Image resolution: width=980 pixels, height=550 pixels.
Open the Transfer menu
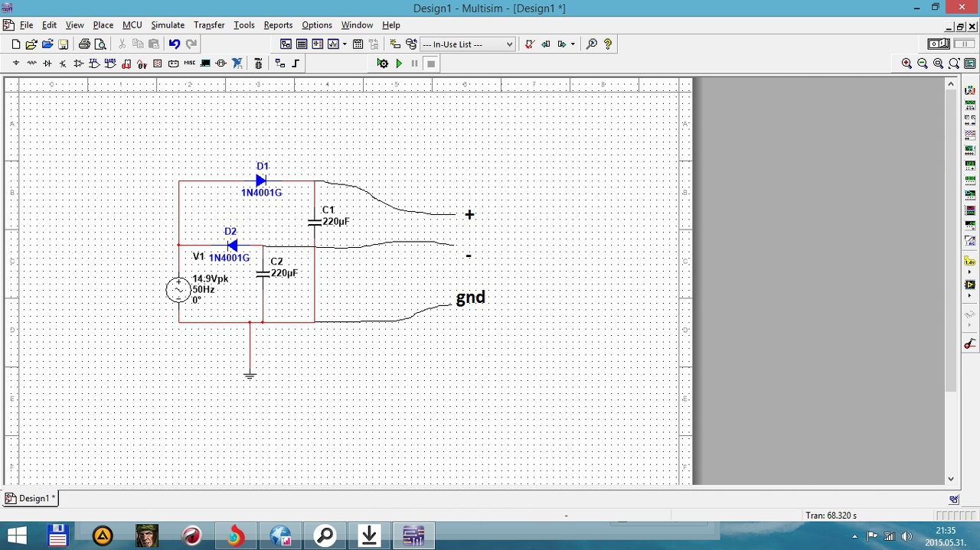pos(209,25)
